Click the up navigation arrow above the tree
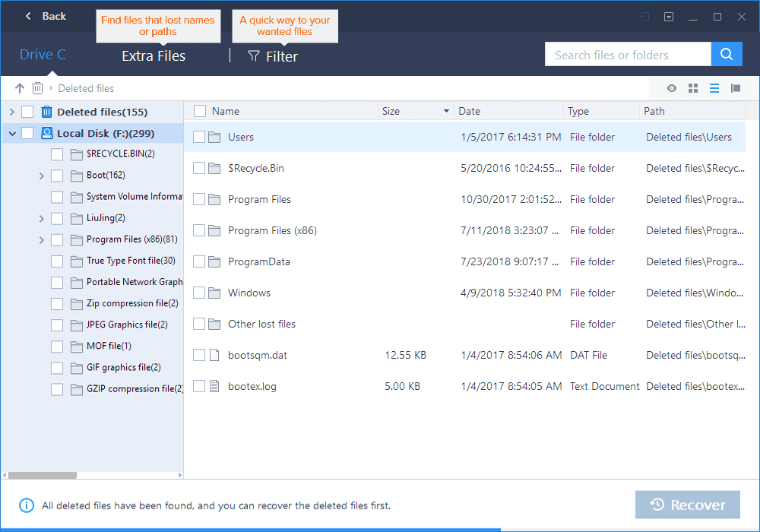Viewport: 760px width, 532px height. [19, 88]
